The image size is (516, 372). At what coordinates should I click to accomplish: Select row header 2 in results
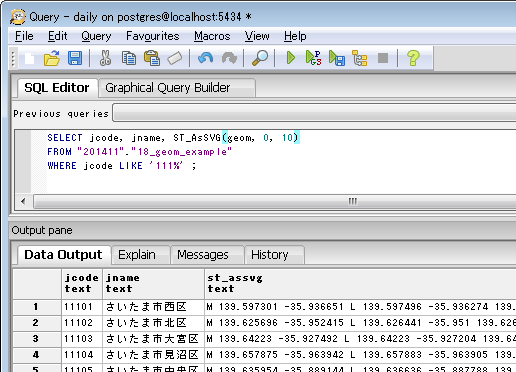pyautogui.click(x=36, y=323)
